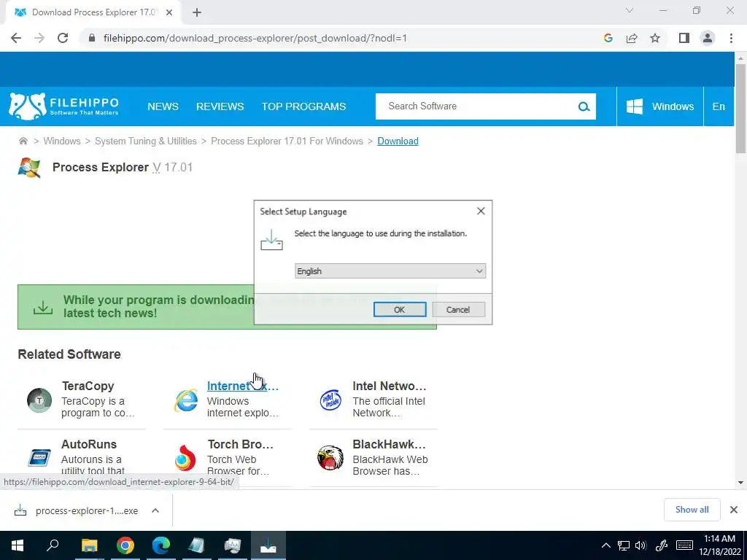Click the address bar URL
This screenshot has height=560, width=747.
click(x=255, y=38)
